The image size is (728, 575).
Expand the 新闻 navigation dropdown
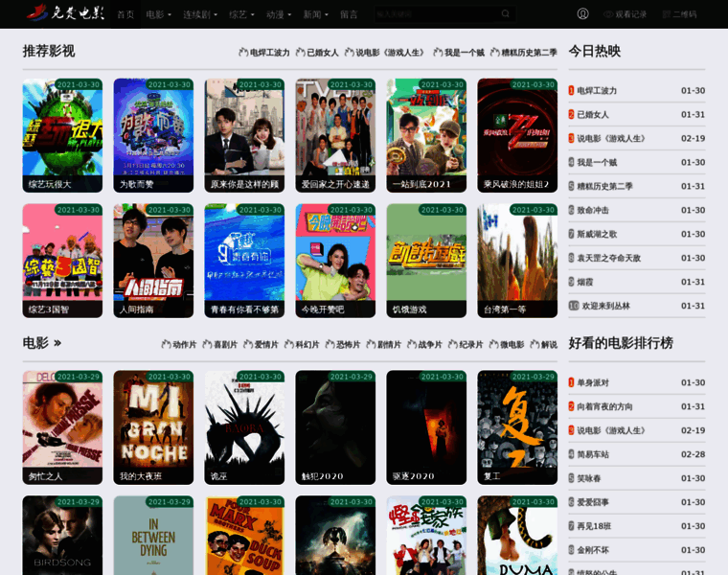pos(316,14)
